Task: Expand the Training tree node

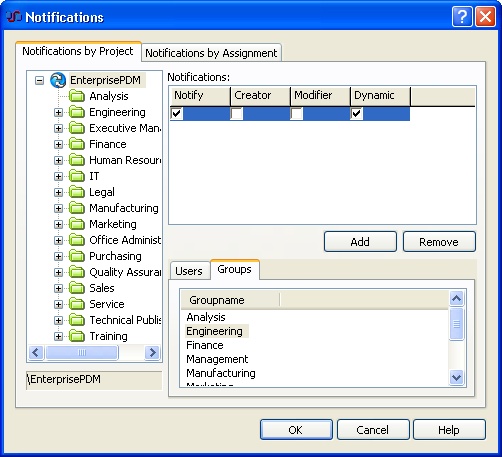Action: [58, 336]
